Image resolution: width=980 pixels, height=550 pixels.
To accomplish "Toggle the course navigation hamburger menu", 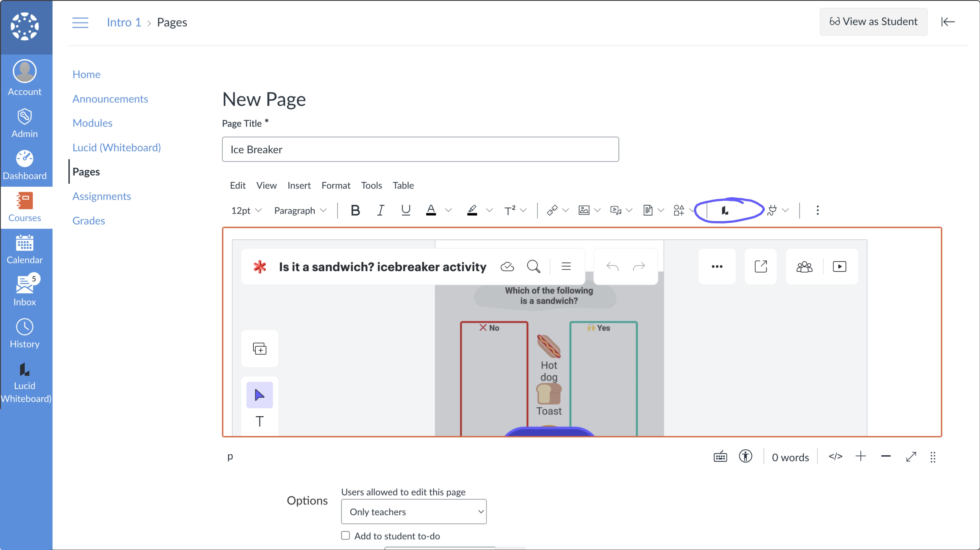I will click(x=80, y=22).
